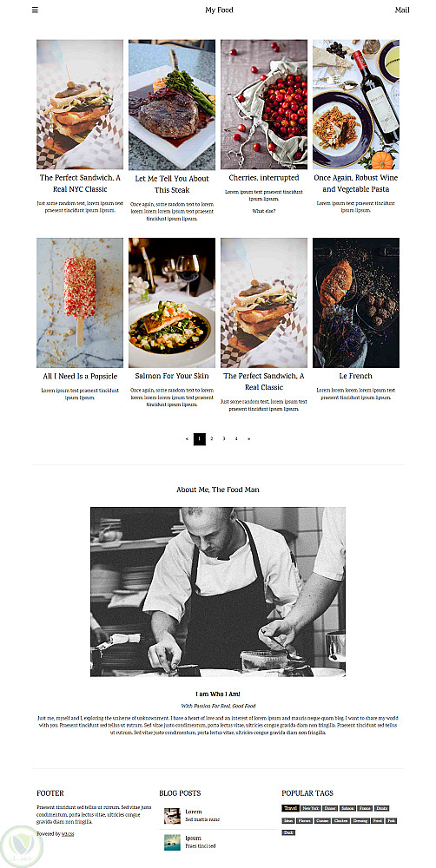Select page 4 in pagination
Viewport: 436px width, 868px height.
tap(236, 439)
